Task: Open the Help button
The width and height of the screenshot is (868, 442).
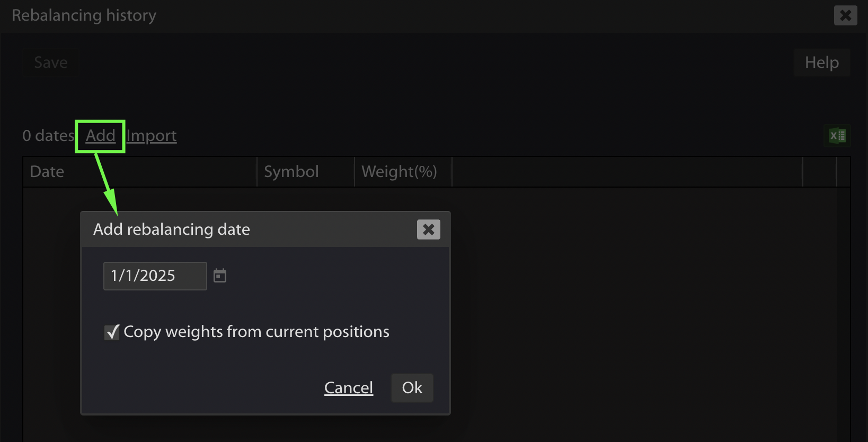Action: (822, 63)
